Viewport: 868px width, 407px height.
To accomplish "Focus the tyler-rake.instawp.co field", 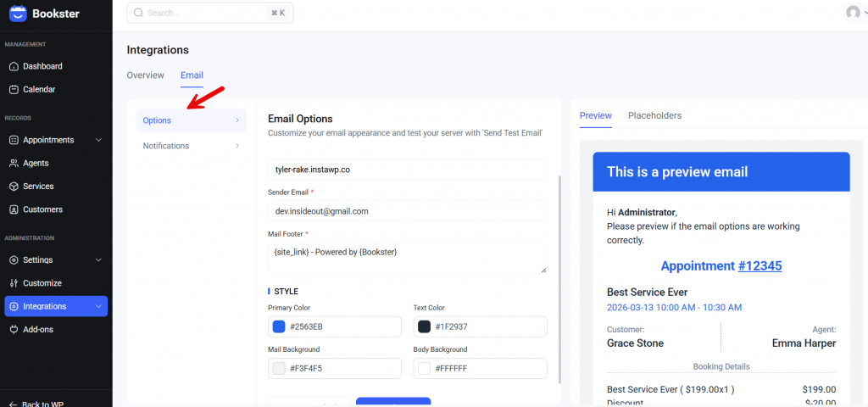I will (408, 170).
